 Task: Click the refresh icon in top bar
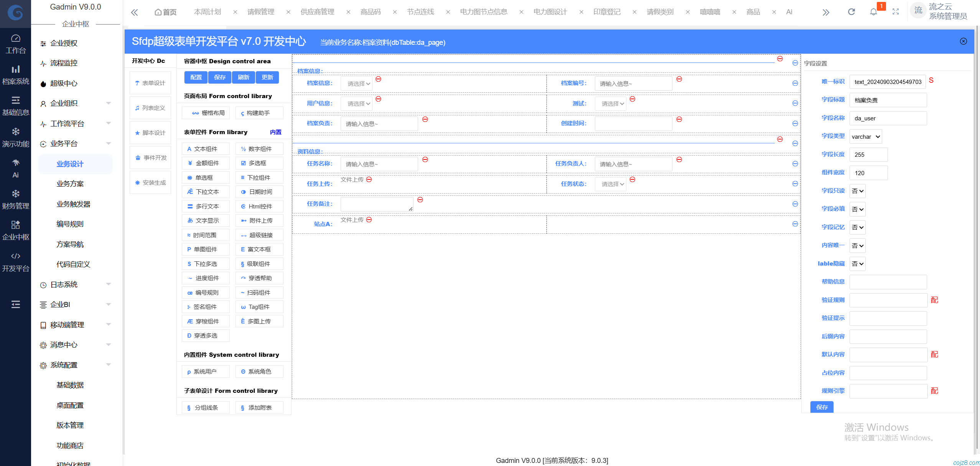(851, 12)
